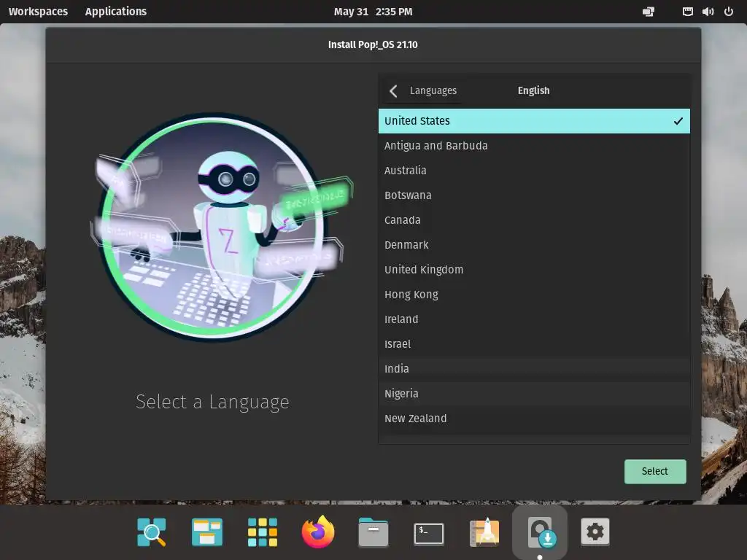Click the checkmark on United States row
747x560 pixels.
678,121
